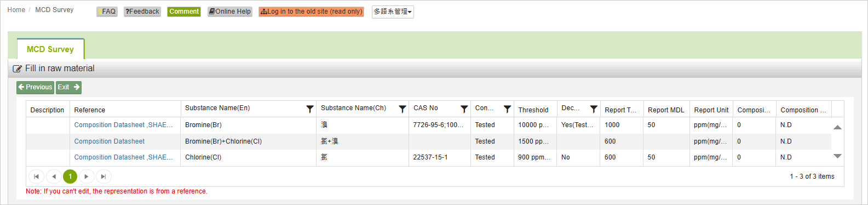Open filter for the Dec... column
This screenshot has height=205, width=868.
coord(594,109)
